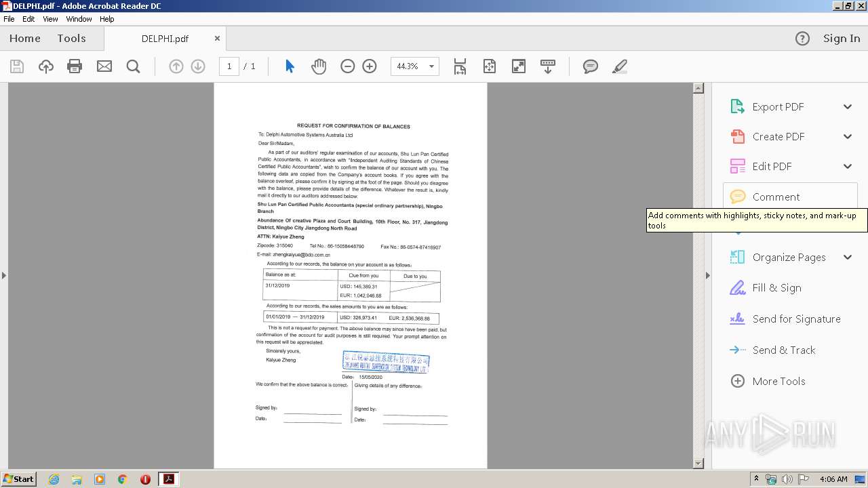This screenshot has height=488, width=868.
Task: Open the Send & Track tool
Action: (x=772, y=350)
